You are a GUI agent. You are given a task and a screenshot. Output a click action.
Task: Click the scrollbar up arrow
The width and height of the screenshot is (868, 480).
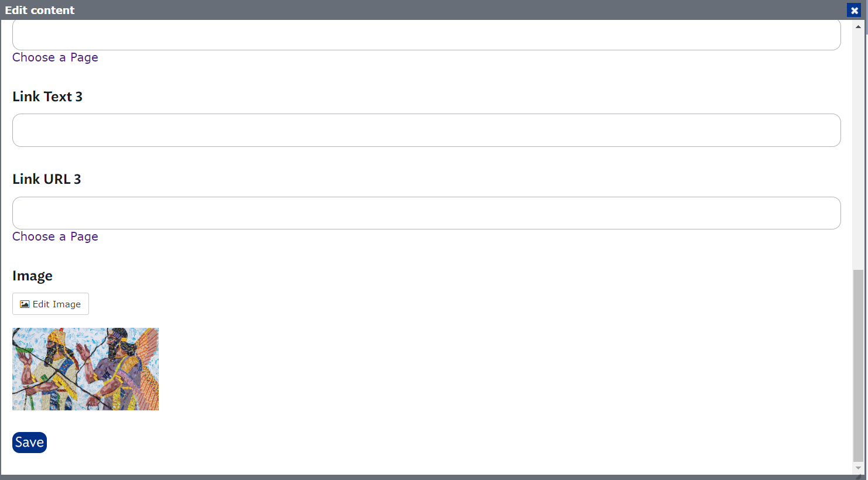[x=858, y=27]
